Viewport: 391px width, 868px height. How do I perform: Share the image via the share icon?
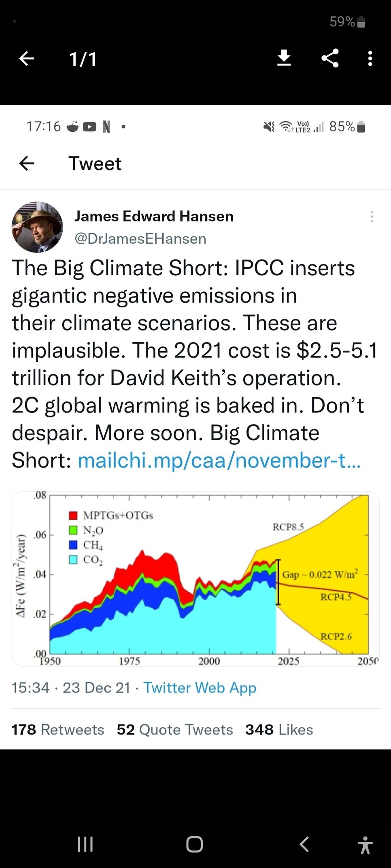point(330,58)
